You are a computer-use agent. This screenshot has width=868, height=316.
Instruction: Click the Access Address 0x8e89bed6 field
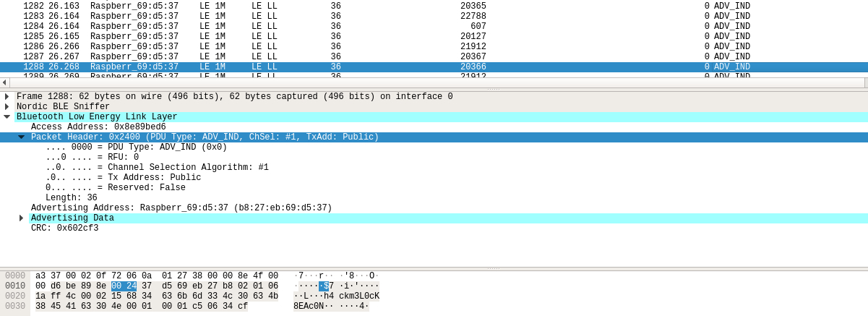(98, 127)
